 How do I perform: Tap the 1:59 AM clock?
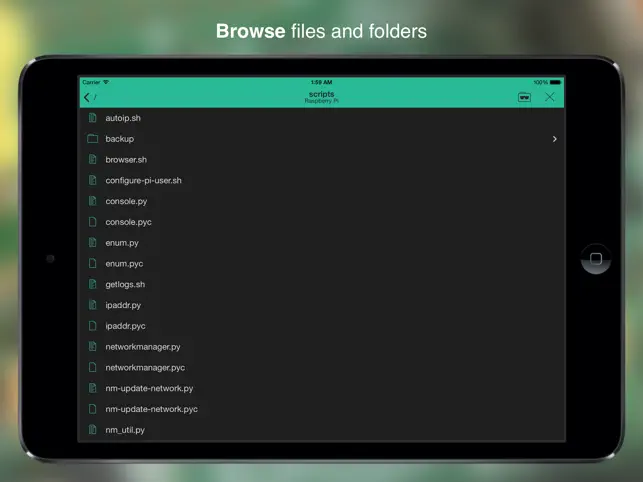322,82
